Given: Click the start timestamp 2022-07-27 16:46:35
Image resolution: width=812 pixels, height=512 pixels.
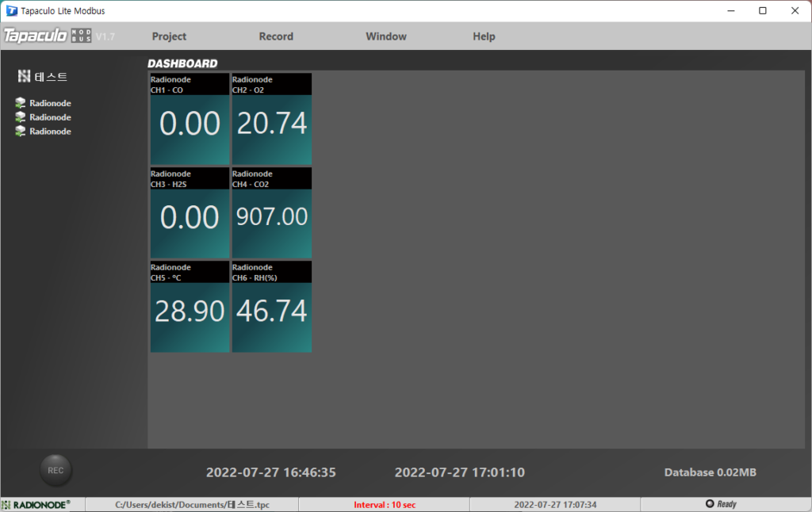Looking at the screenshot, I should (271, 472).
